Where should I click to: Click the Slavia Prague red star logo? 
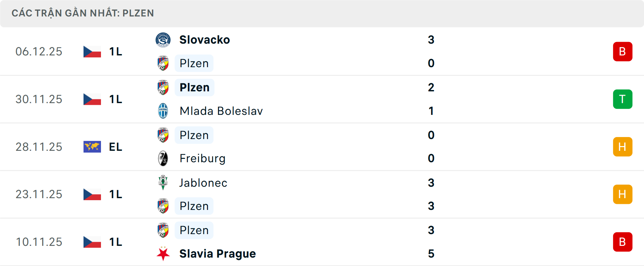click(163, 254)
